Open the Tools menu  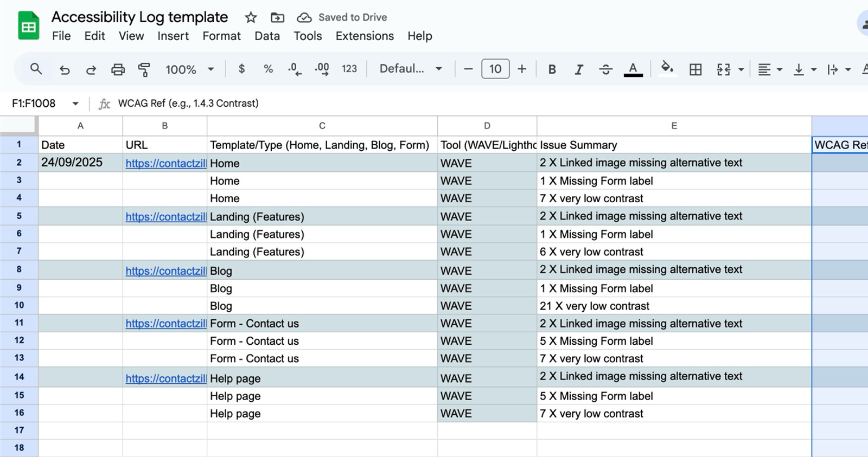(308, 36)
